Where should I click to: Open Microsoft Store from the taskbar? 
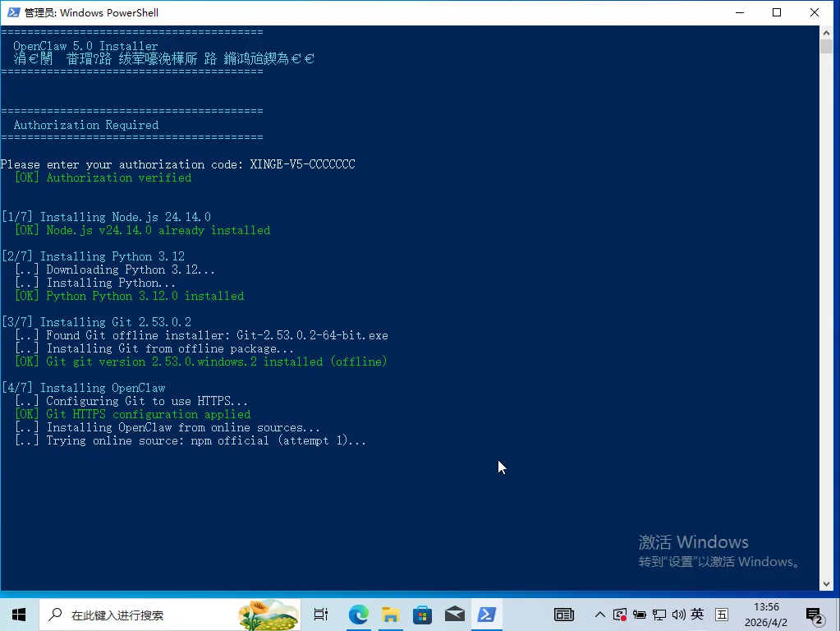click(x=422, y=615)
